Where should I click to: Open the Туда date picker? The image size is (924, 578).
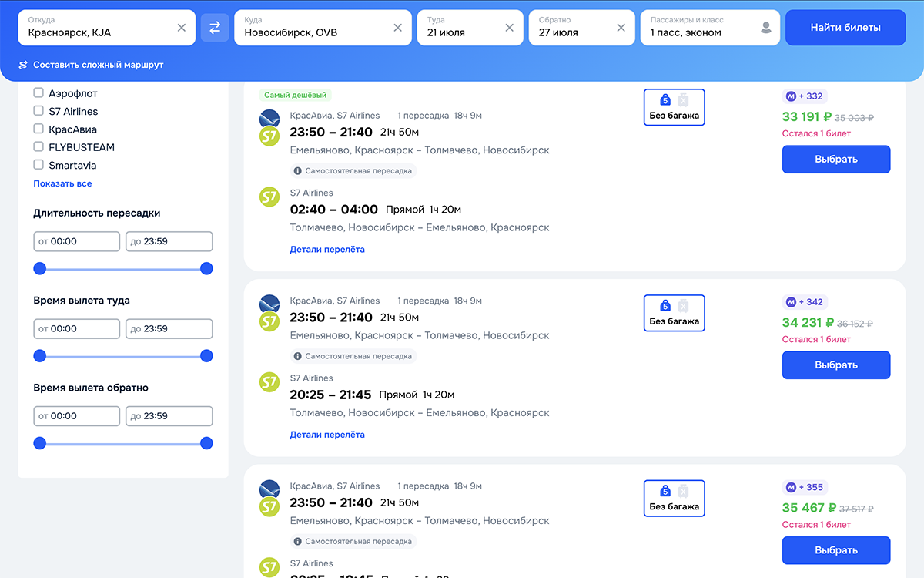click(x=470, y=28)
